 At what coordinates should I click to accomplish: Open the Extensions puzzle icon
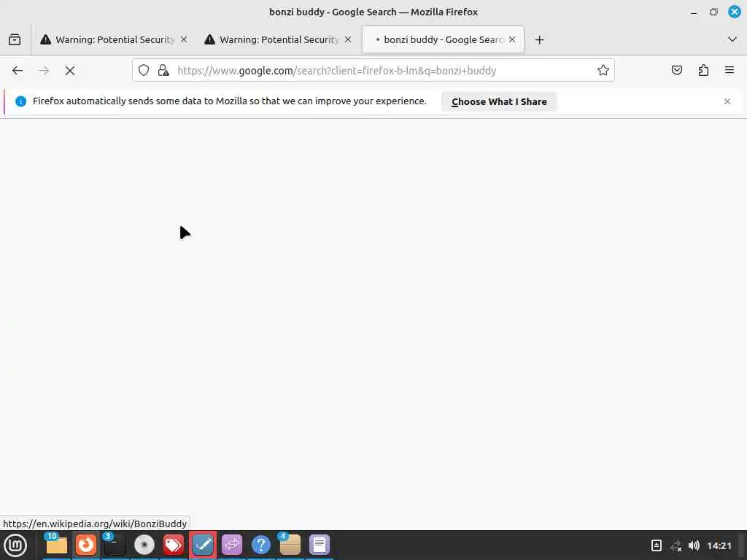point(703,71)
